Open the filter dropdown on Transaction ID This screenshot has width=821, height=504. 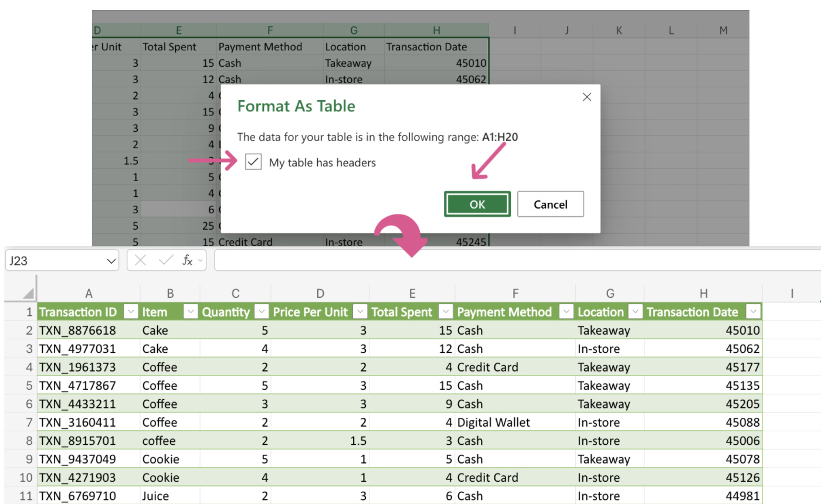click(x=131, y=312)
